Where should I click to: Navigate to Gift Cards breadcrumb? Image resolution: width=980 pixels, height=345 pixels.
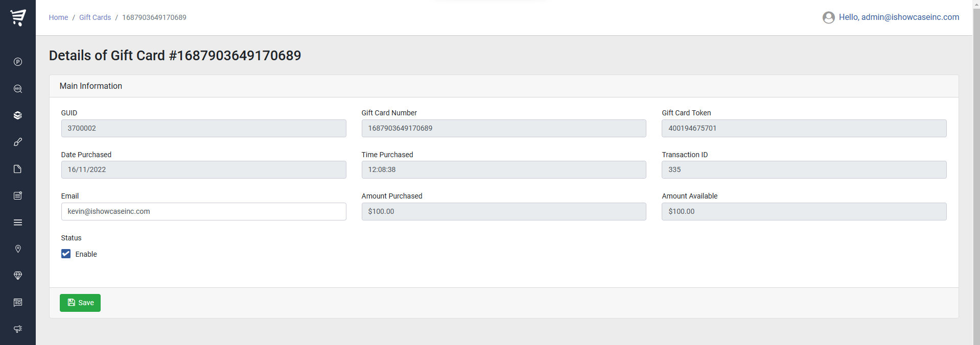(x=95, y=17)
